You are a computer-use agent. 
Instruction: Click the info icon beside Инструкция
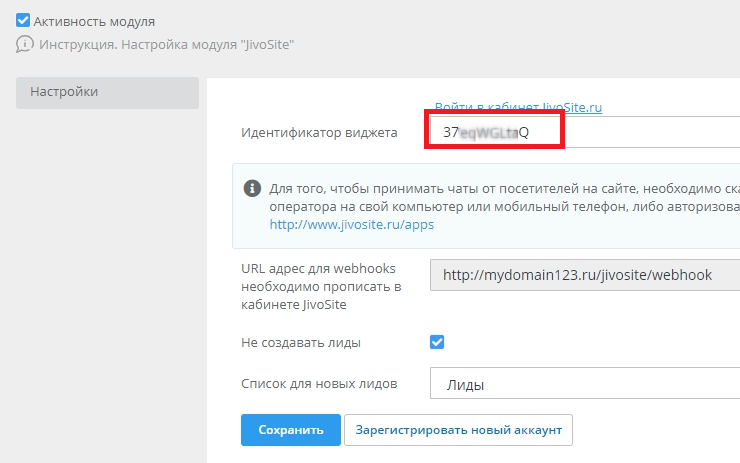pyautogui.click(x=24, y=44)
